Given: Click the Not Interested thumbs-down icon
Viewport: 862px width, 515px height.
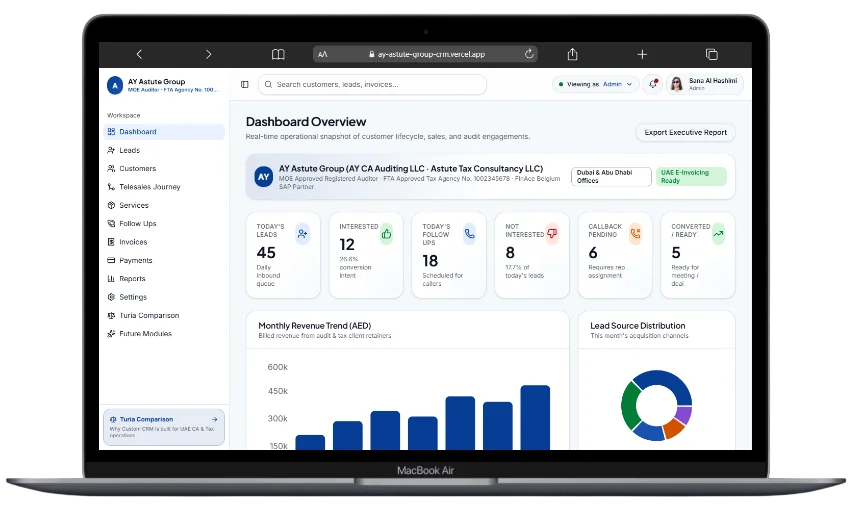Looking at the screenshot, I should click(x=552, y=234).
